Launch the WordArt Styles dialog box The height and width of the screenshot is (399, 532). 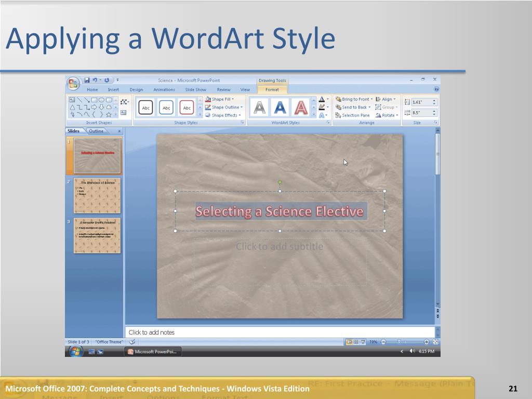tap(328, 123)
